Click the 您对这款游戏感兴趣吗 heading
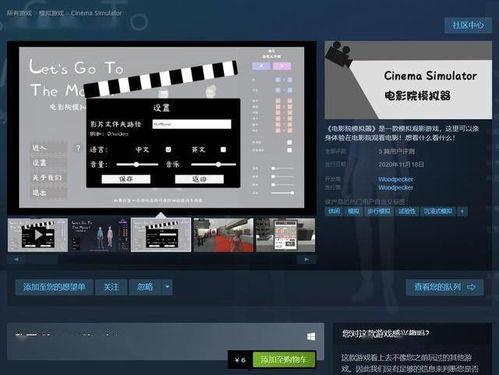Screen dimensions: 499x375 (x=386, y=333)
